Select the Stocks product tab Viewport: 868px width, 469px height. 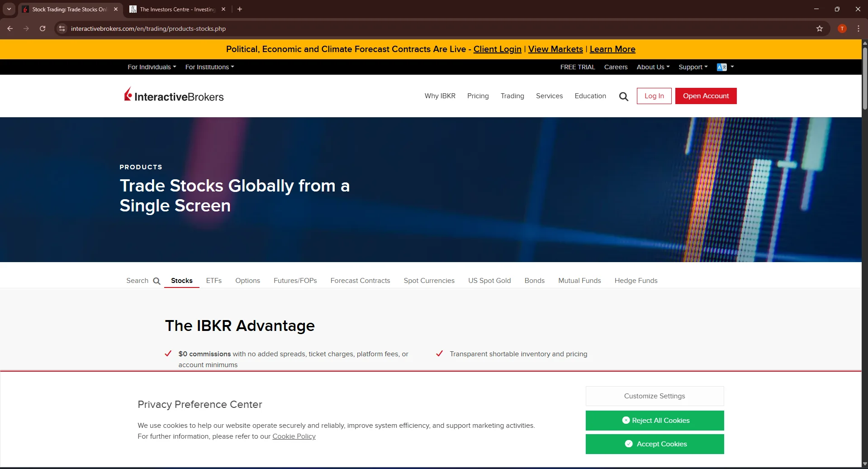point(182,281)
